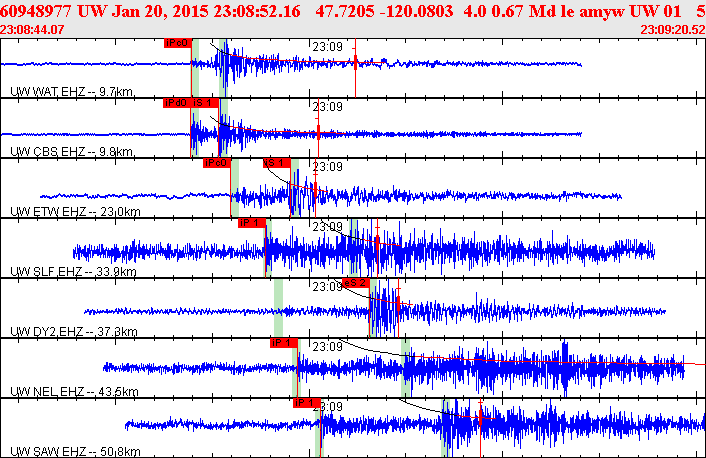Click station label UW CBS EHZ -- 9.8km
The image size is (706, 458).
click(72, 152)
